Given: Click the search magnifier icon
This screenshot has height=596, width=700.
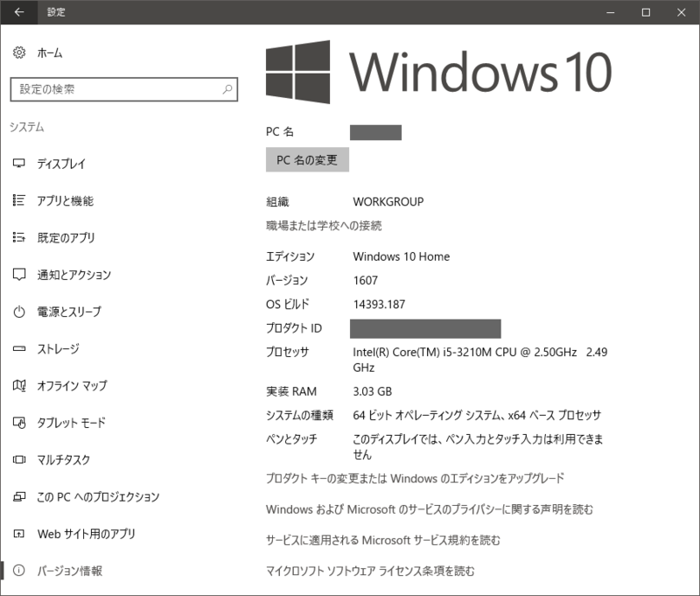Looking at the screenshot, I should pyautogui.click(x=227, y=89).
